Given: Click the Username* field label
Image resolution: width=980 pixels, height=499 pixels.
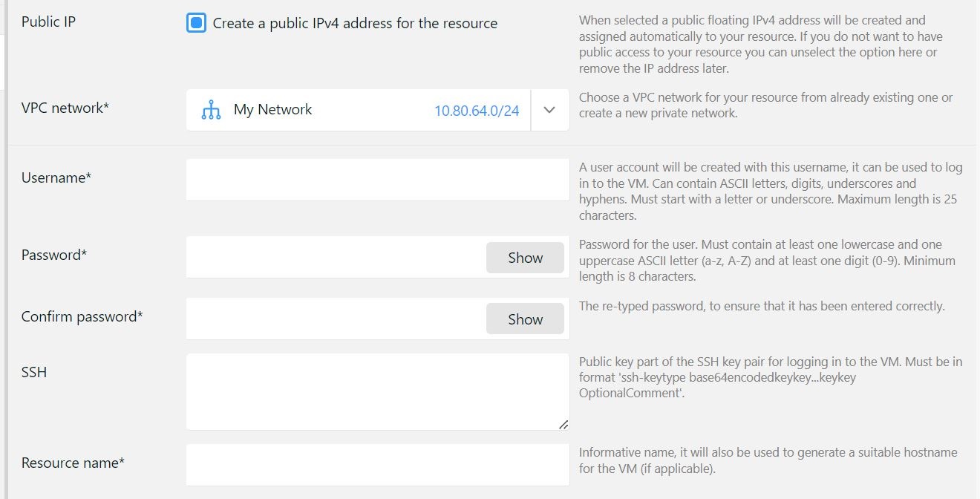Looking at the screenshot, I should coord(56,177).
